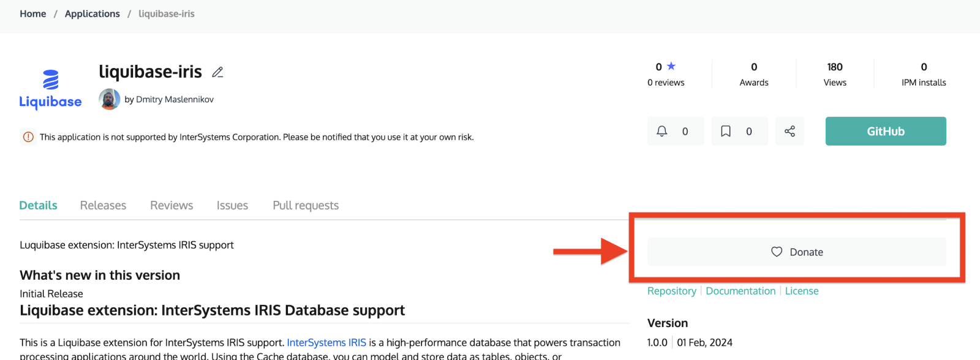Click the blue star rating icon
Viewport: 980px width, 360px height.
click(671, 66)
